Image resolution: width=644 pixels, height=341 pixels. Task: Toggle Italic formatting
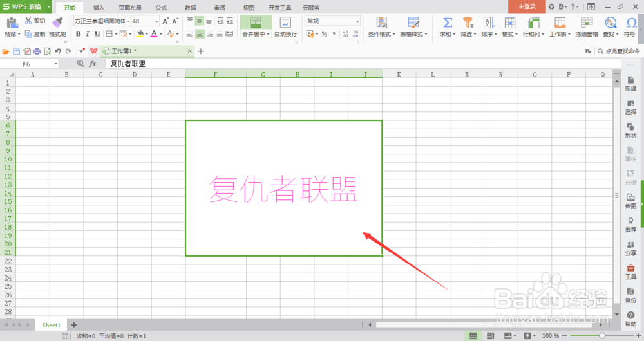tap(88, 33)
